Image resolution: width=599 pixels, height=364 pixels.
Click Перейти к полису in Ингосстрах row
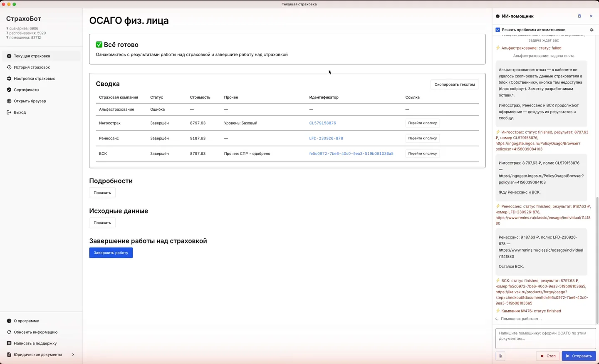tap(422, 123)
